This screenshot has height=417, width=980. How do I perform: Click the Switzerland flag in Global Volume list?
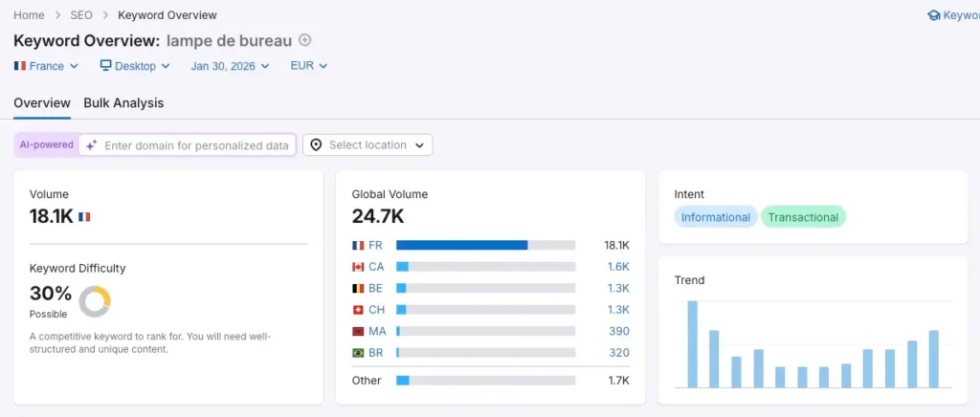[358, 310]
